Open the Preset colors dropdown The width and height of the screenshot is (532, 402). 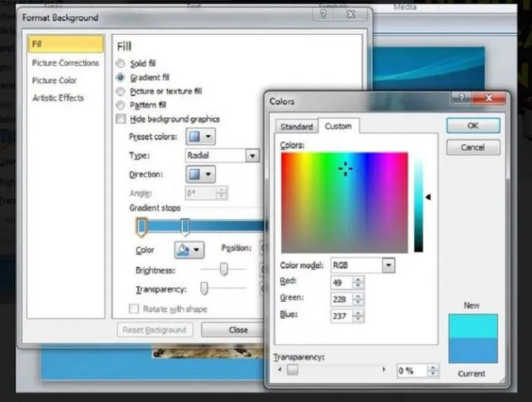[x=200, y=137]
